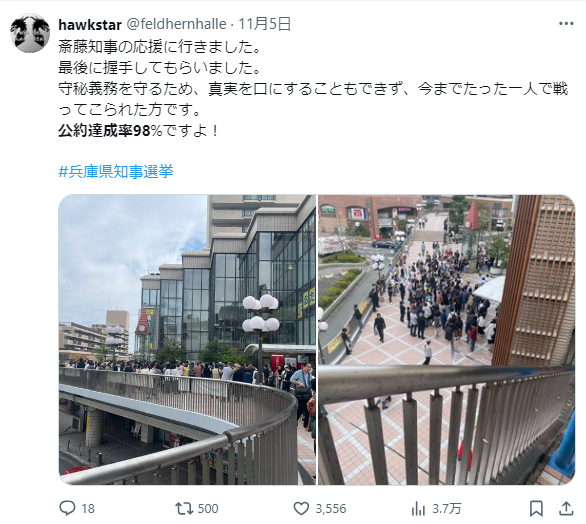The image size is (586, 524).
Task: Open the #兵庫県知事選挙 hashtag
Action: pyautogui.click(x=116, y=172)
